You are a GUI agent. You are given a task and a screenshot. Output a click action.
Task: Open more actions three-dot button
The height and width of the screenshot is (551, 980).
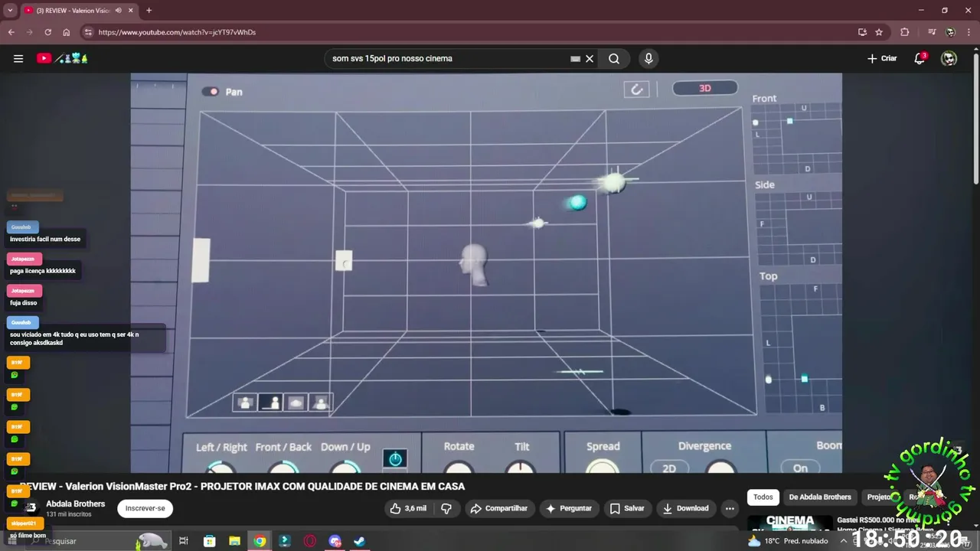pos(730,508)
